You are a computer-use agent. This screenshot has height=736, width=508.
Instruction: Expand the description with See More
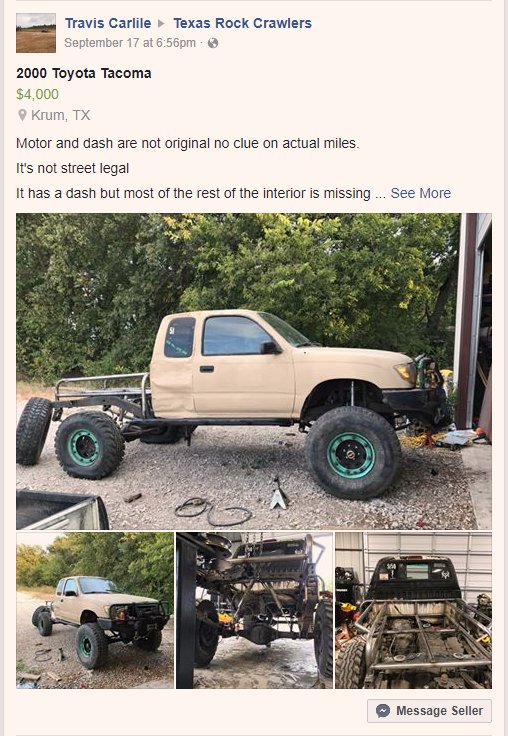(x=421, y=193)
